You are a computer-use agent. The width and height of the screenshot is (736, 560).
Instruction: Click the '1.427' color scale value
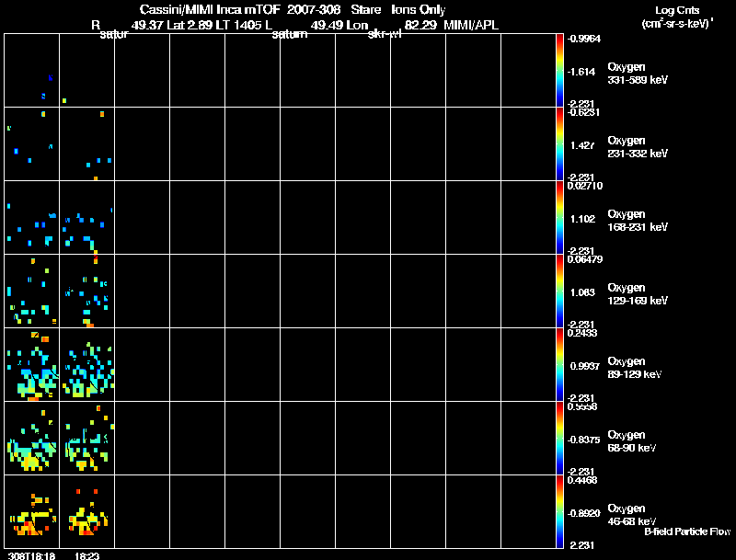pos(582,145)
